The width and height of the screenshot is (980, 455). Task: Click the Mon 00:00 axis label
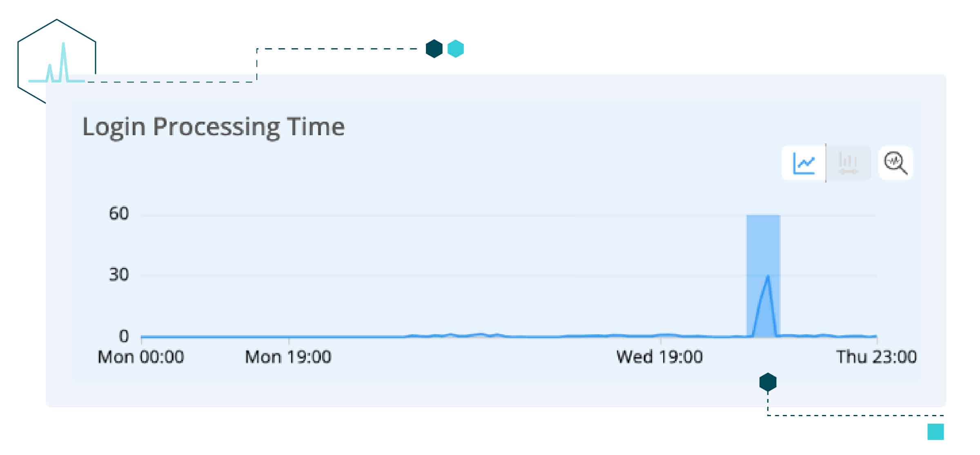pos(141,357)
